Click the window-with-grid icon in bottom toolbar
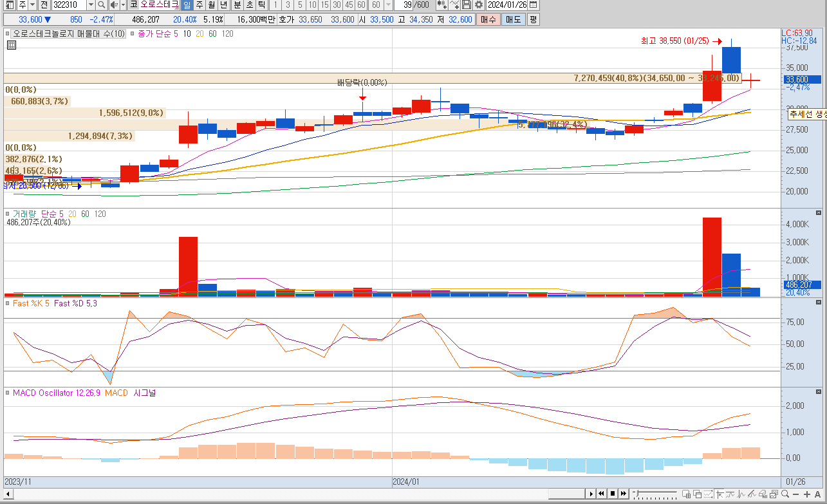This screenshot has height=504, width=827. point(687,494)
